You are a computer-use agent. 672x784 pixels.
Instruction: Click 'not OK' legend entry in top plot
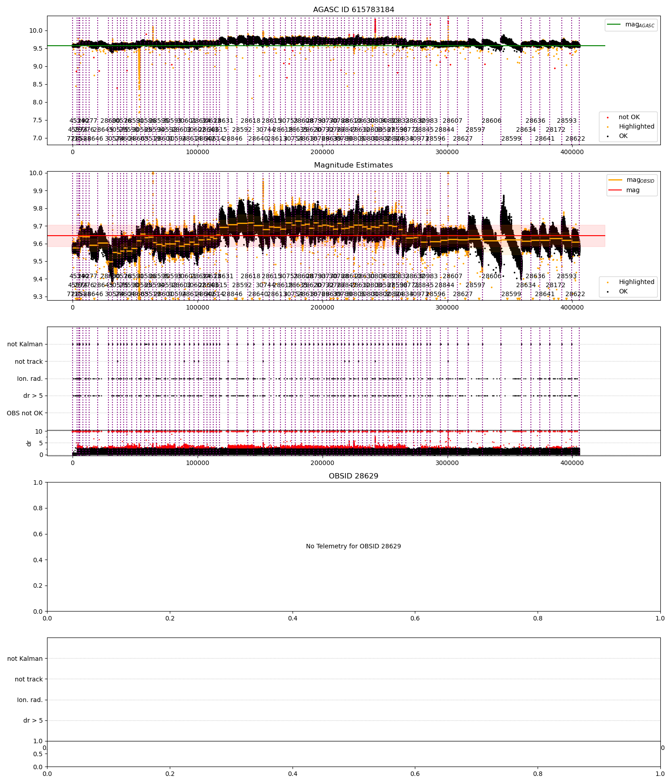(629, 117)
